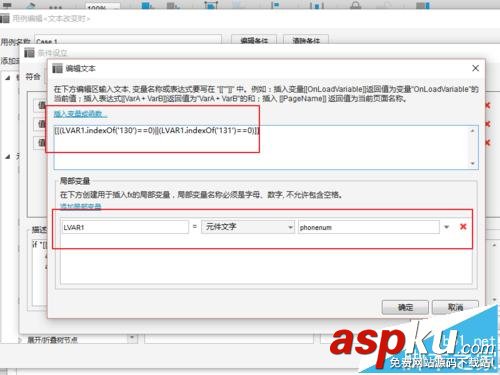Screen dimensions: 500x375
Task: Remove the first condition row in 条件设立
Action: point(488,105)
